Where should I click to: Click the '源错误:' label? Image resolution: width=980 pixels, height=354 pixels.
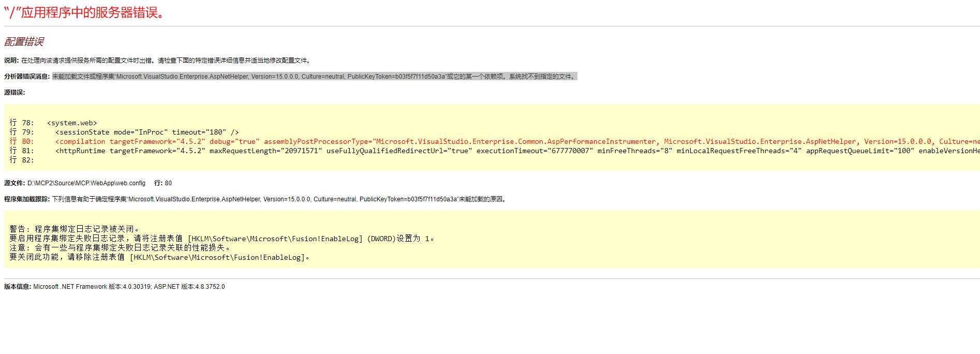(14, 93)
